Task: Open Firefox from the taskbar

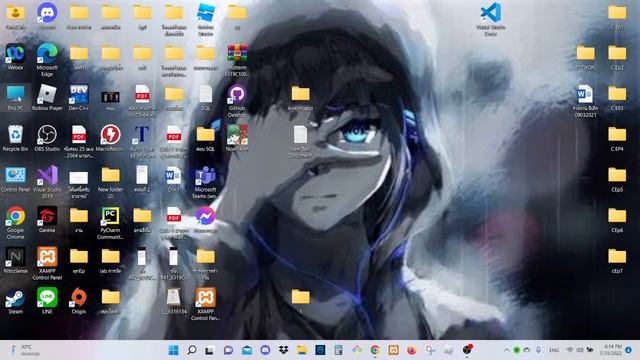Action: tap(411, 350)
